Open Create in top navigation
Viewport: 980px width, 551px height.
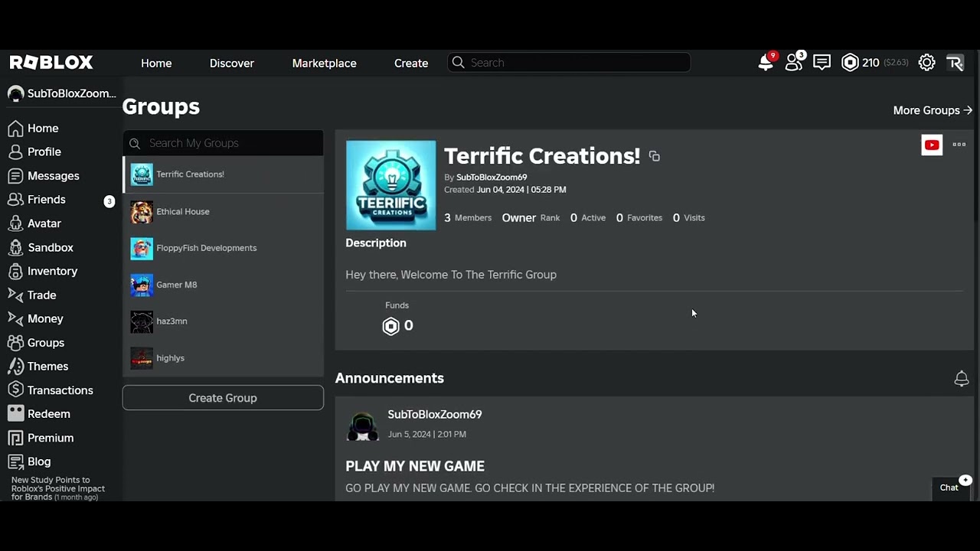pyautogui.click(x=411, y=63)
